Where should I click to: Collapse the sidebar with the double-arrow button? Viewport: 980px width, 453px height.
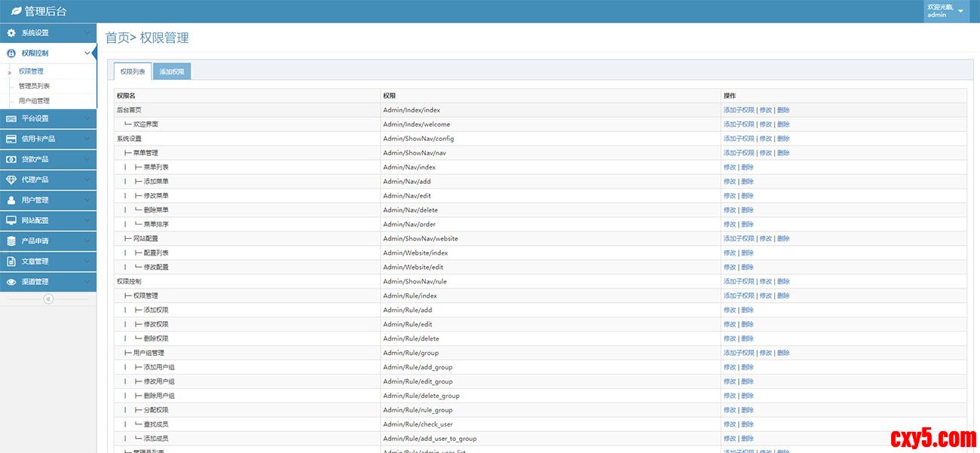[48, 299]
